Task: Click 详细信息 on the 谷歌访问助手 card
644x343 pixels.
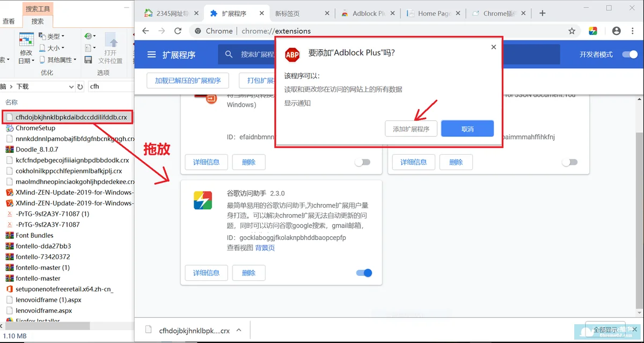Action: pos(207,273)
